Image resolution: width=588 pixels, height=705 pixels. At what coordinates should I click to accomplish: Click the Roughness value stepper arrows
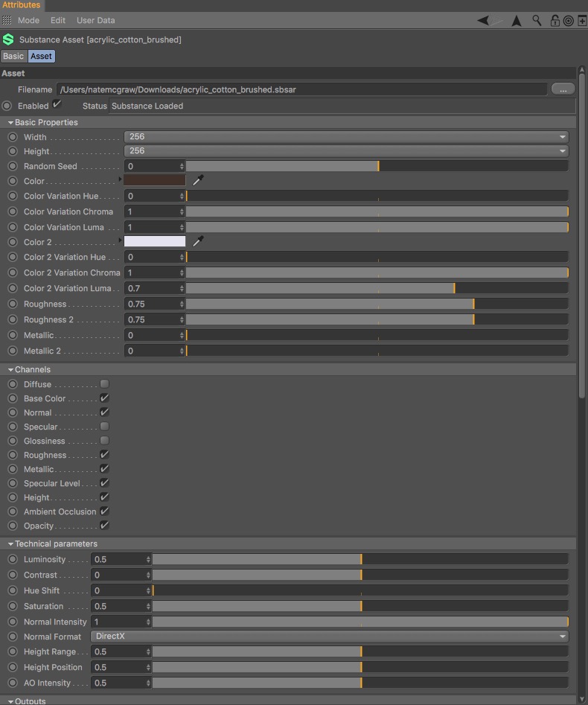[x=182, y=304]
